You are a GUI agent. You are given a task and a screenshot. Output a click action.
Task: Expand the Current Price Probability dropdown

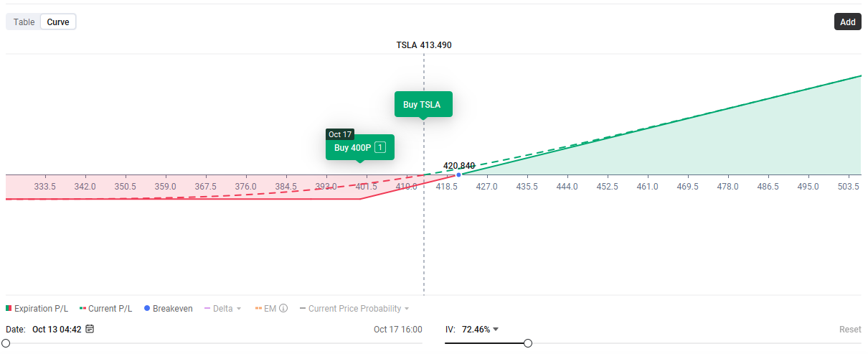click(x=407, y=309)
